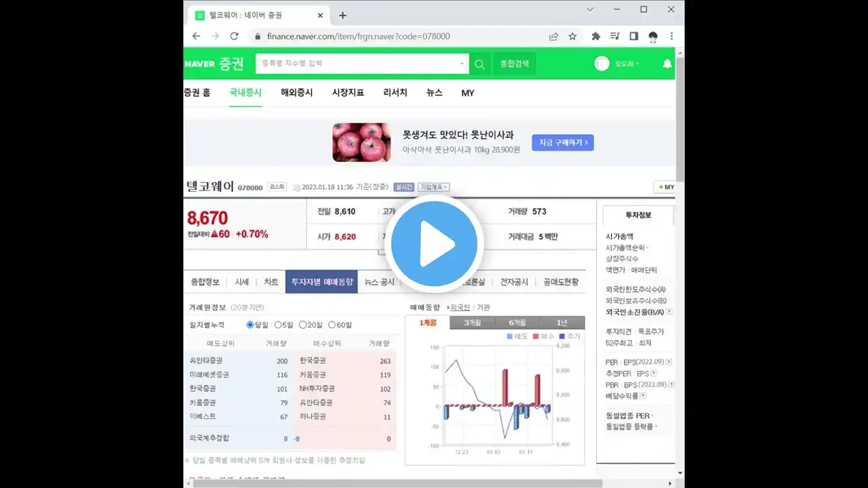Click the 실시간 badge button
Image resolution: width=868 pixels, height=488 pixels.
[403, 187]
